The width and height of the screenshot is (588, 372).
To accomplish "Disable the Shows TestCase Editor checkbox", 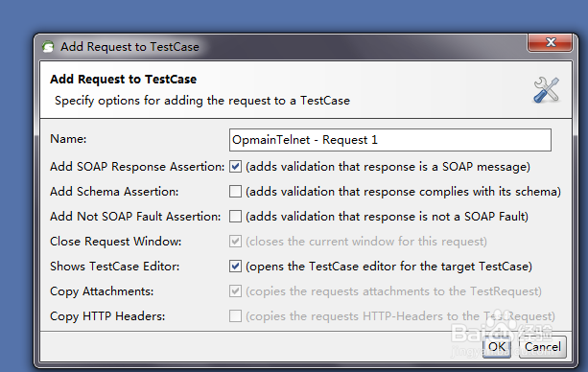I will (x=236, y=267).
